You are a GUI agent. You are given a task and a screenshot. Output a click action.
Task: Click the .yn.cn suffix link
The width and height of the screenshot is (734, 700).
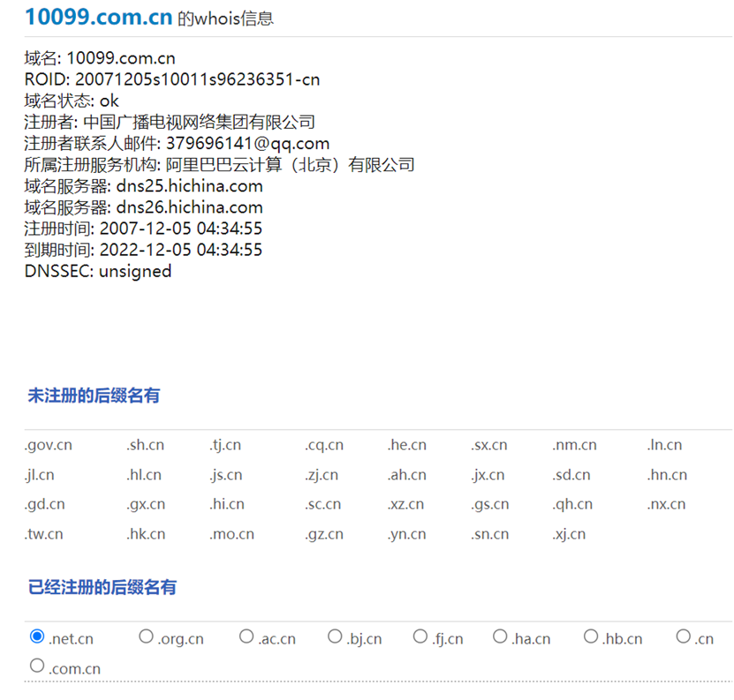click(x=407, y=534)
